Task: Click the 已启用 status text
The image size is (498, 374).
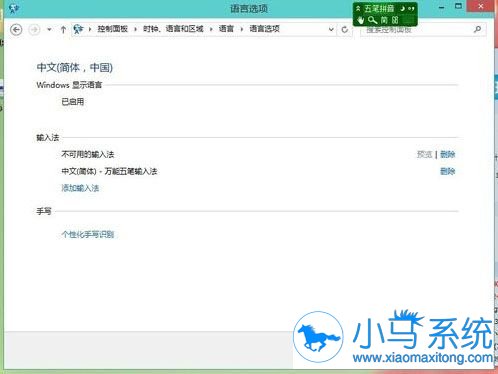Action: pyautogui.click(x=73, y=102)
